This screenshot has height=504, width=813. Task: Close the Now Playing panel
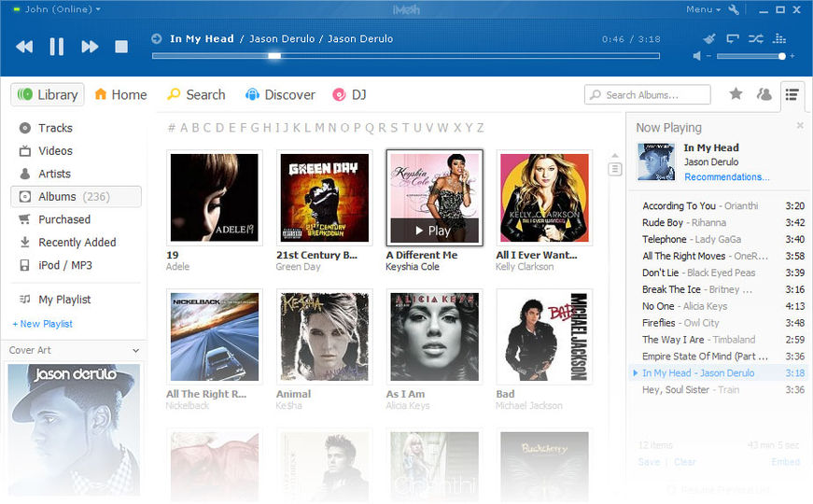(800, 125)
